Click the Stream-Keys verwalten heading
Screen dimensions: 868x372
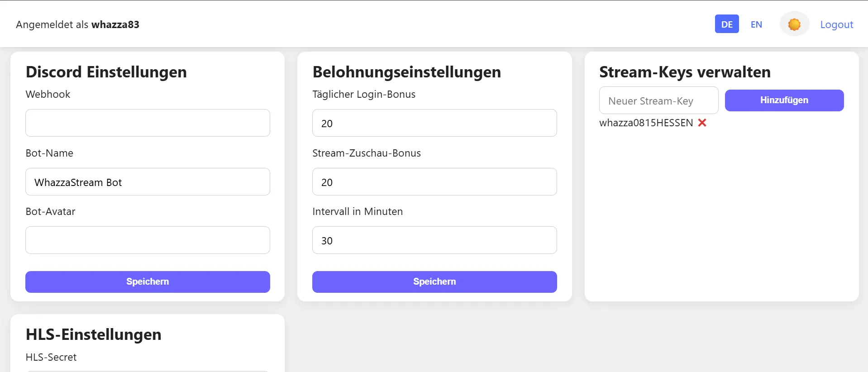(685, 72)
